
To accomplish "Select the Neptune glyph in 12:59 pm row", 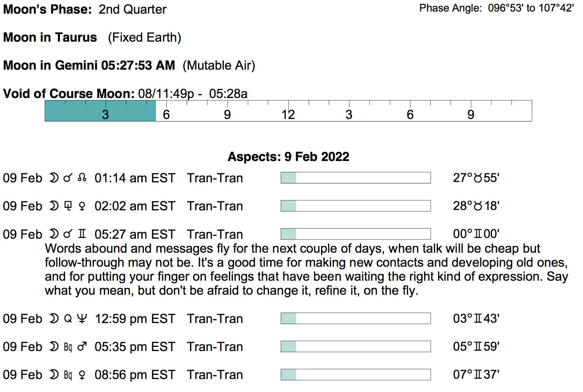I will click(82, 318).
